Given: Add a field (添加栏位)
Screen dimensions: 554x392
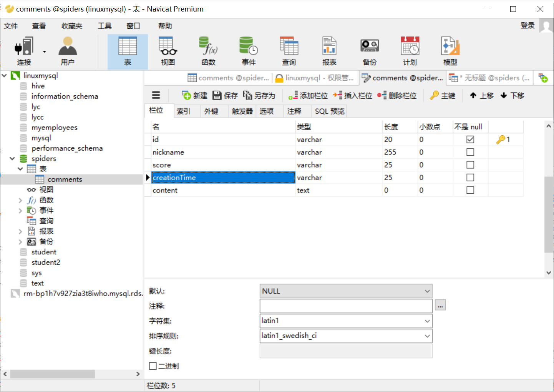Looking at the screenshot, I should pos(308,95).
